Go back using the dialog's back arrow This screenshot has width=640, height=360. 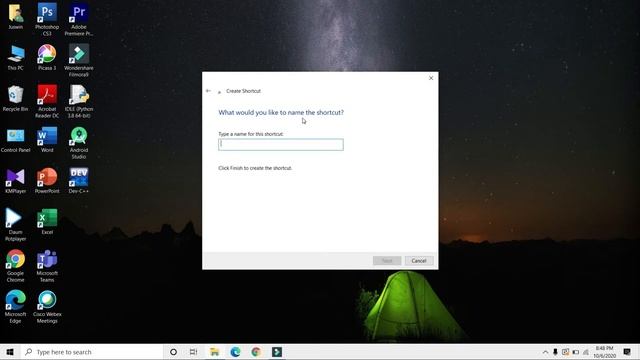click(x=209, y=91)
